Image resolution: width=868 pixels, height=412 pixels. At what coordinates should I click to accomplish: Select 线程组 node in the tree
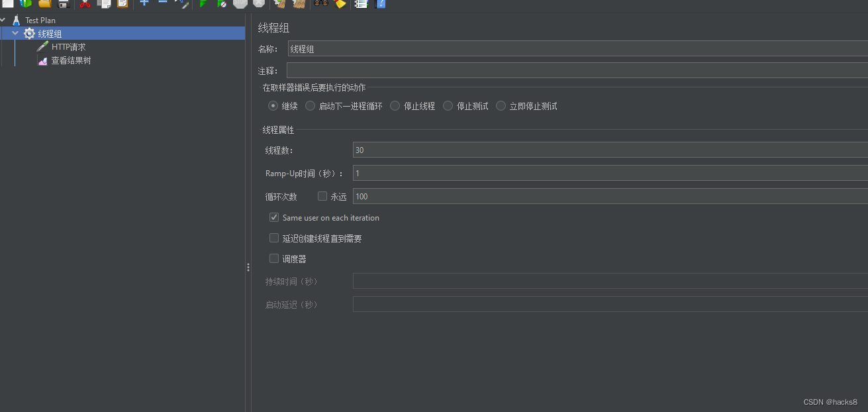[50, 34]
